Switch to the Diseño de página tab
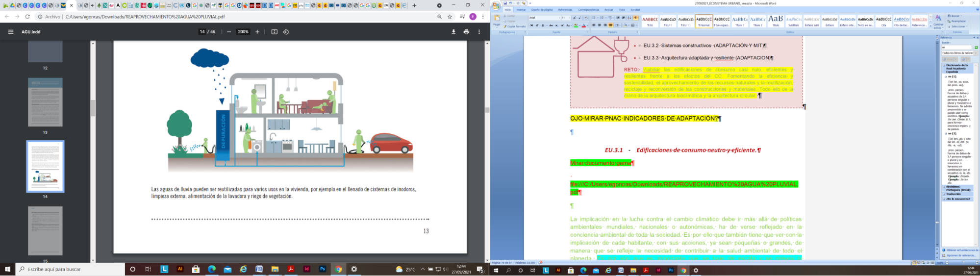 click(x=542, y=10)
